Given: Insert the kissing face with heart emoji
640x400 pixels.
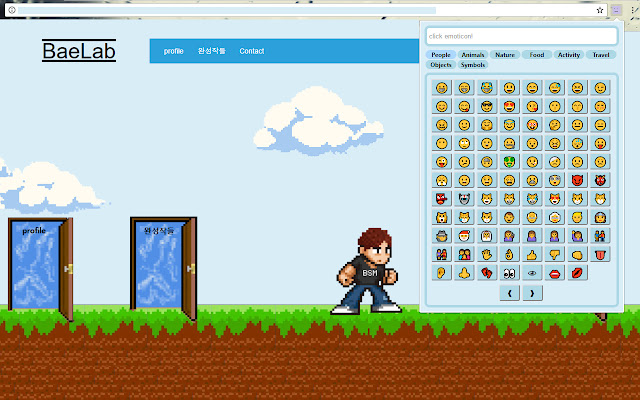Looking at the screenshot, I should pos(532,107).
